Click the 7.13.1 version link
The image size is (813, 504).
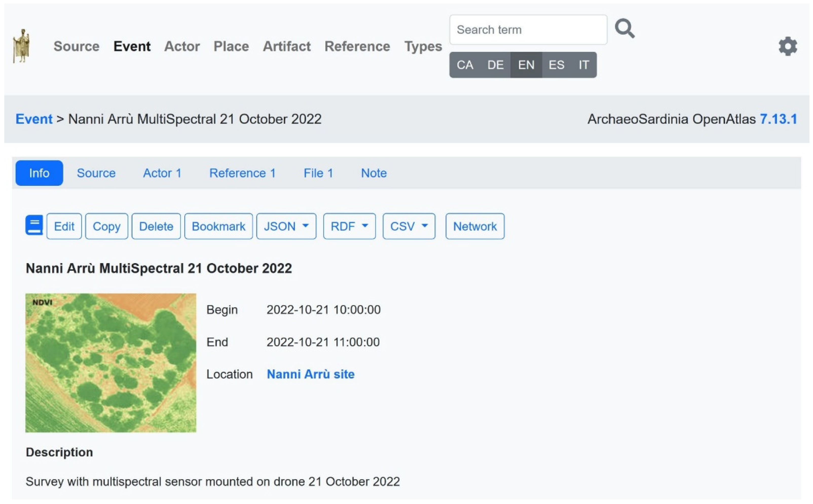[778, 119]
